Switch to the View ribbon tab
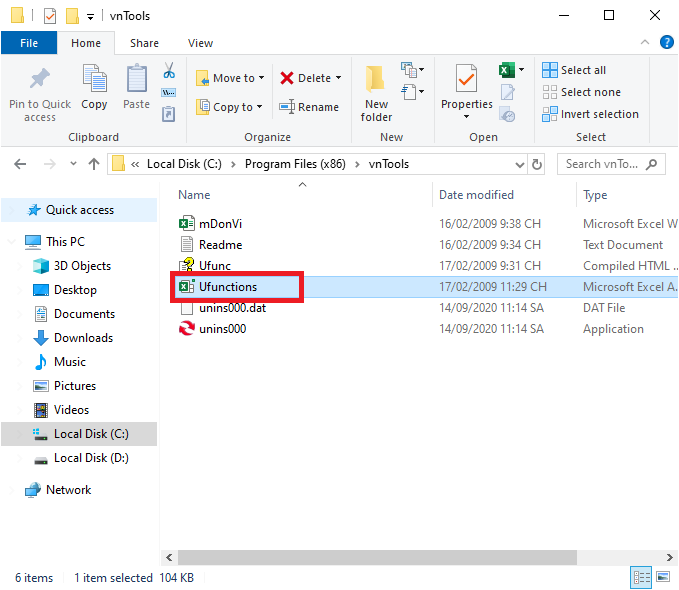 coord(200,43)
